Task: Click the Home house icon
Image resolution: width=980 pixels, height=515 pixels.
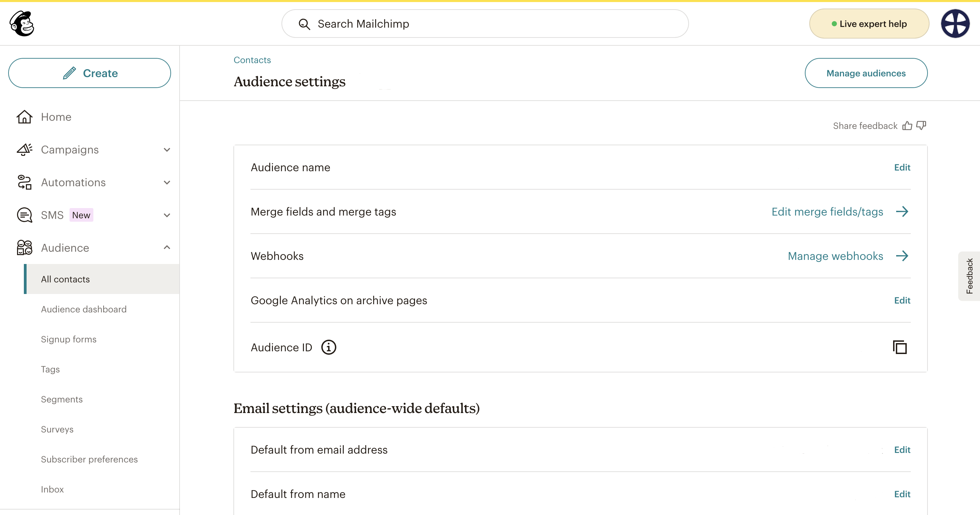Action: [24, 117]
